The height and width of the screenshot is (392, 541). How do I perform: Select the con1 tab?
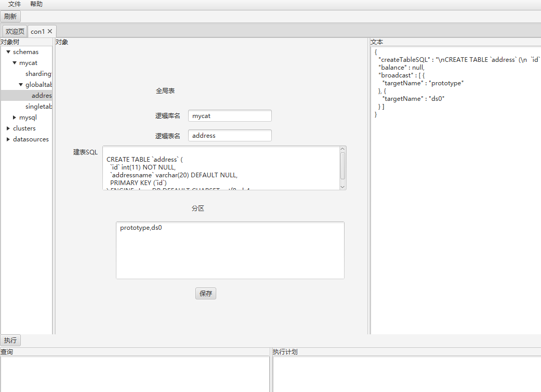[x=37, y=31]
